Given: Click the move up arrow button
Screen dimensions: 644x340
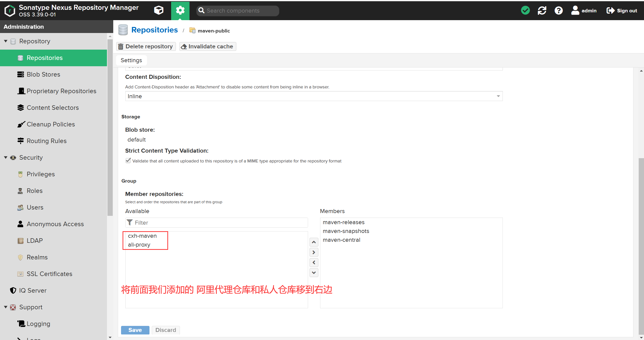Looking at the screenshot, I should (314, 242).
